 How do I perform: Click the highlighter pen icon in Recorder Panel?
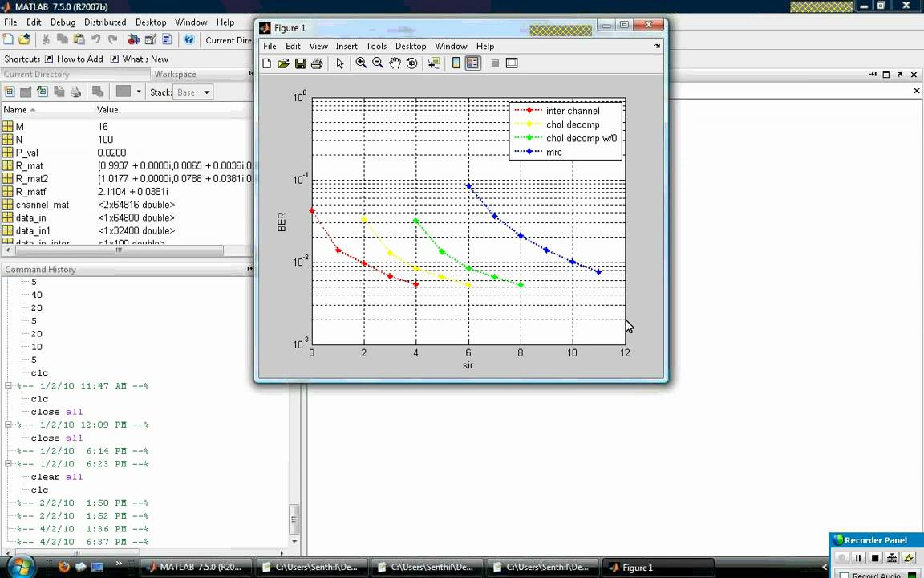coord(909,557)
